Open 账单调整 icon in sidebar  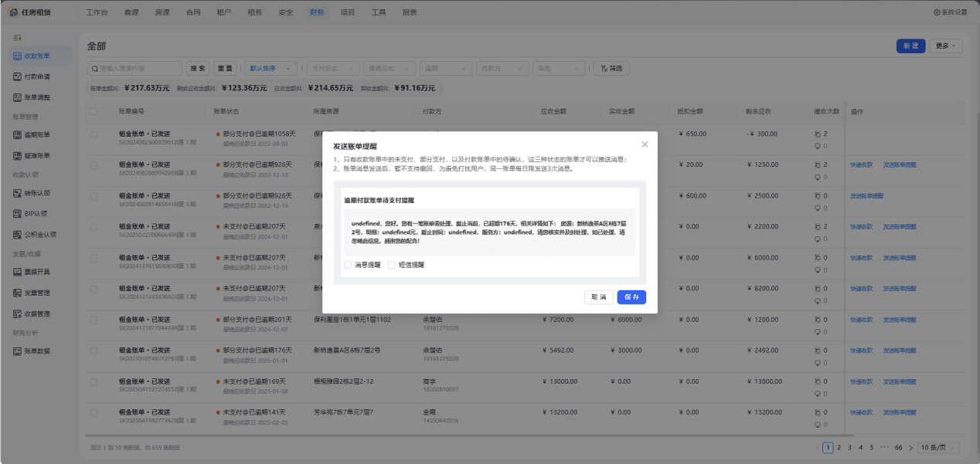pos(17,97)
